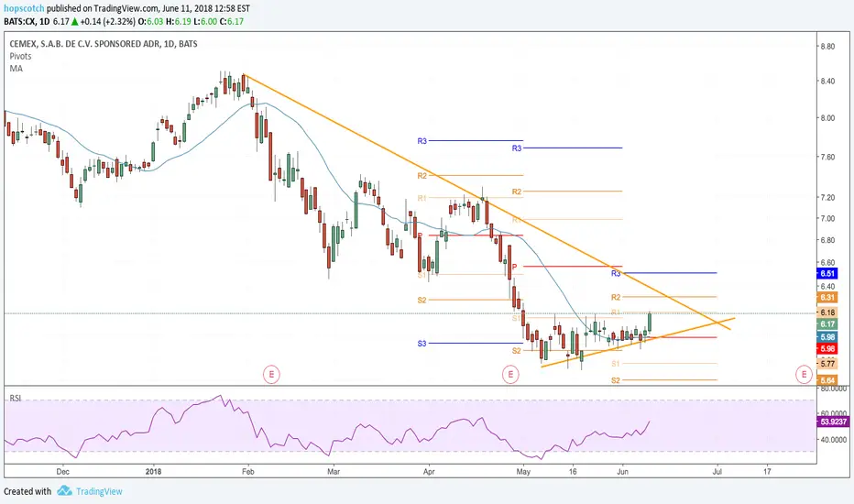Viewport: 854px width, 504px height.
Task: Click the +0.14 (+2.32%) change text
Action: (107, 22)
